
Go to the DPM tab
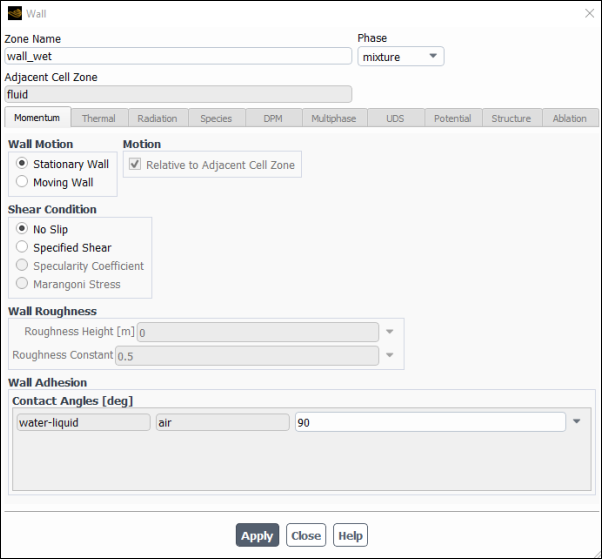pyautogui.click(x=273, y=118)
